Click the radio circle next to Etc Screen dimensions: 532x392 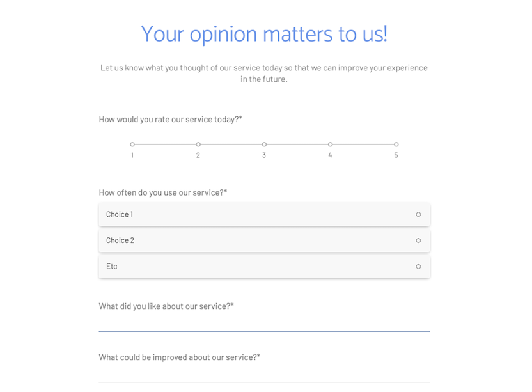pos(418,267)
